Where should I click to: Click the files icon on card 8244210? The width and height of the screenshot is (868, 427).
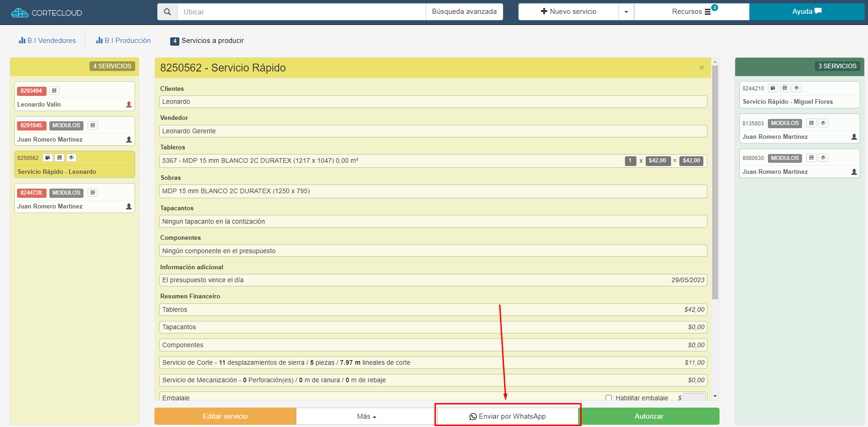pos(773,88)
